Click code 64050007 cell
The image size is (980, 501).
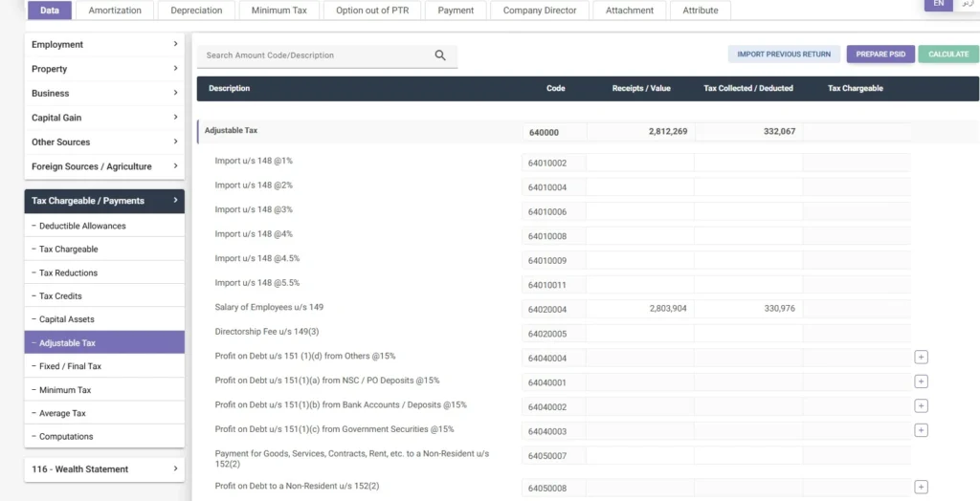[x=554, y=455]
